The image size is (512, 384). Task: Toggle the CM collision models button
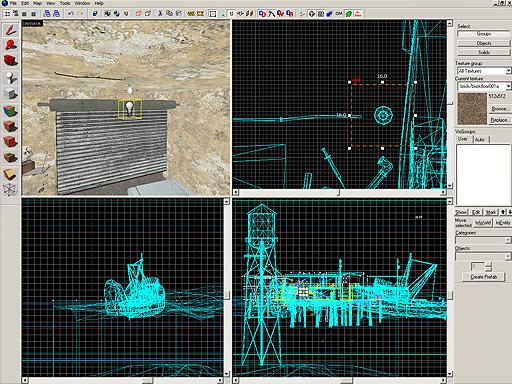(339, 14)
